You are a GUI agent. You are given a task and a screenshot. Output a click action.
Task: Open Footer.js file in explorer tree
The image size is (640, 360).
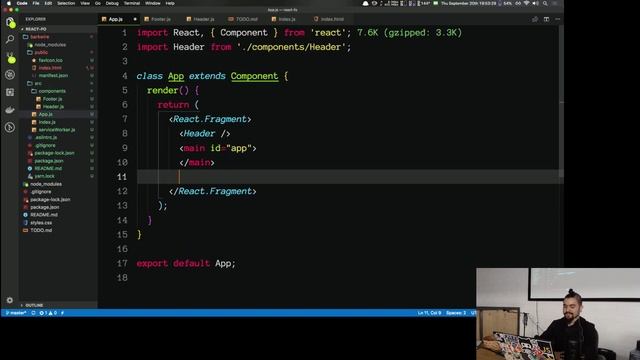click(x=52, y=99)
